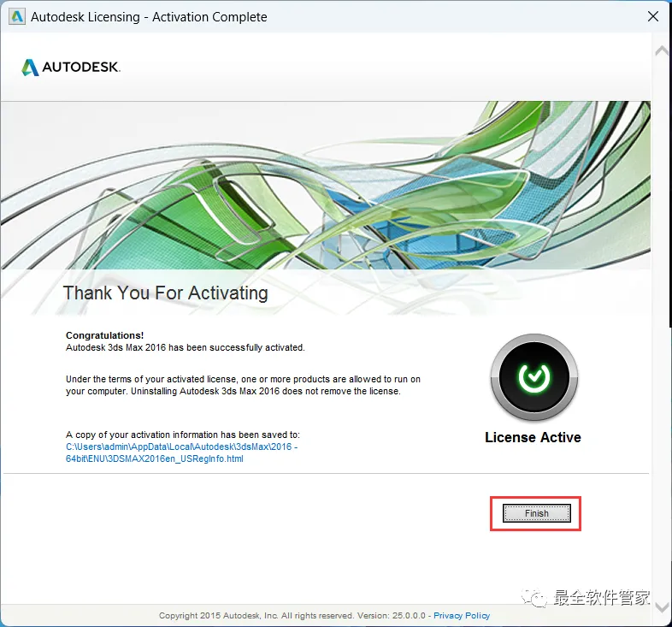
Task: Click the Autodesk logo in the header
Action: (x=71, y=68)
